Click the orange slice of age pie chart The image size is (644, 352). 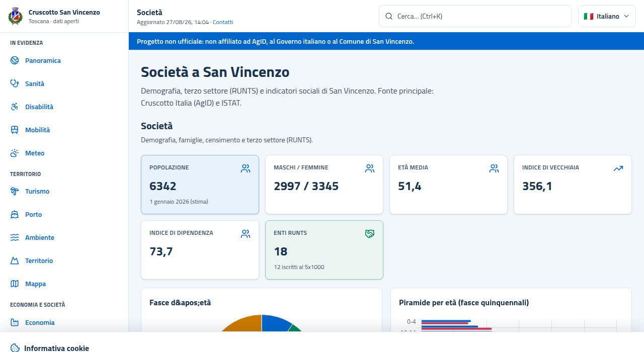[x=242, y=323]
